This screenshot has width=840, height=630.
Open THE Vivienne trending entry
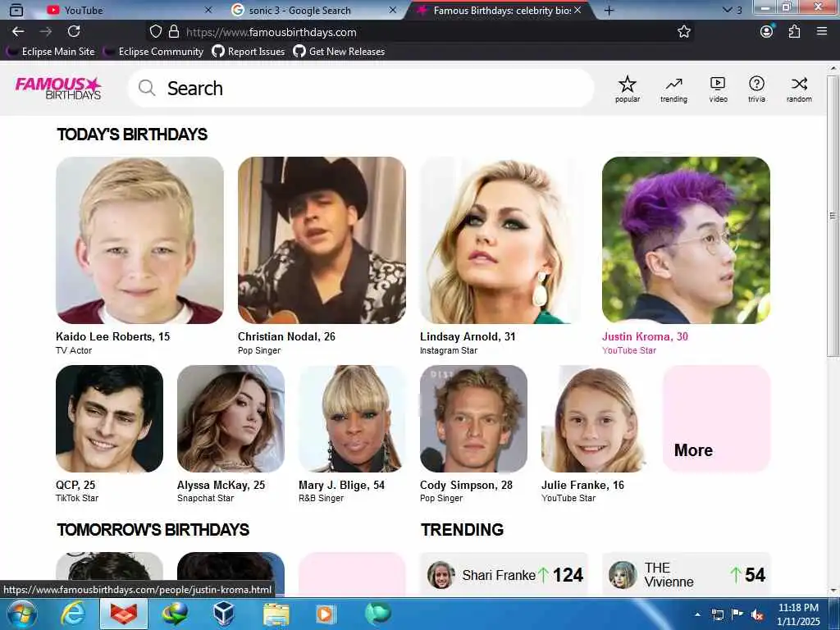click(x=687, y=574)
